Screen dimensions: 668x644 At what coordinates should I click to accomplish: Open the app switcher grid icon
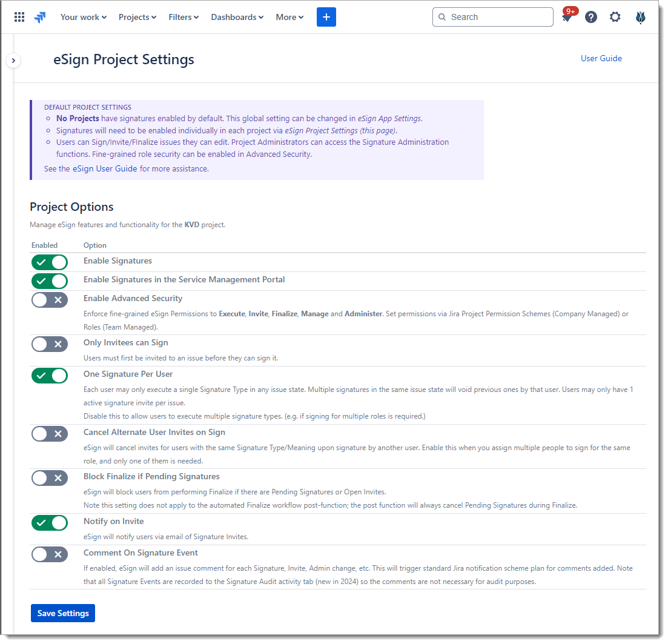click(19, 17)
